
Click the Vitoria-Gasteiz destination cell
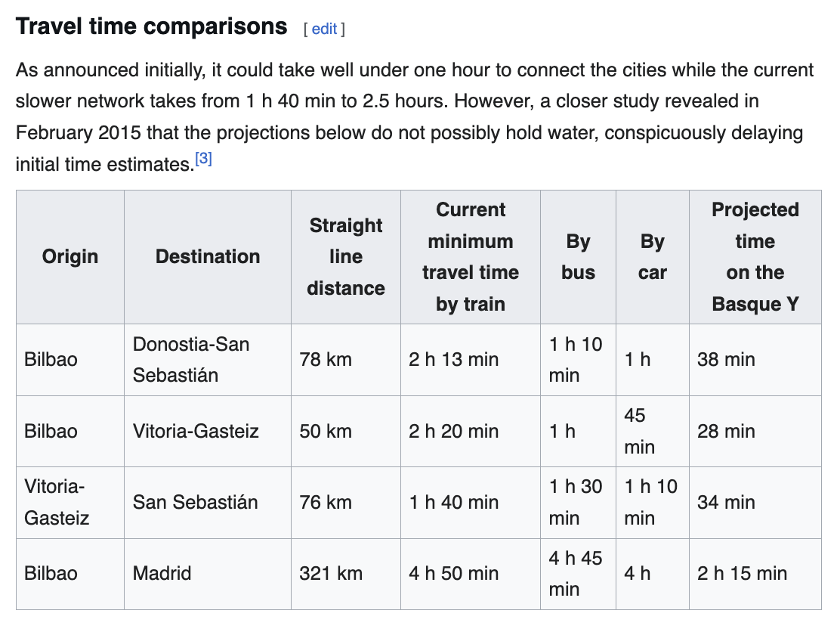coord(196,432)
